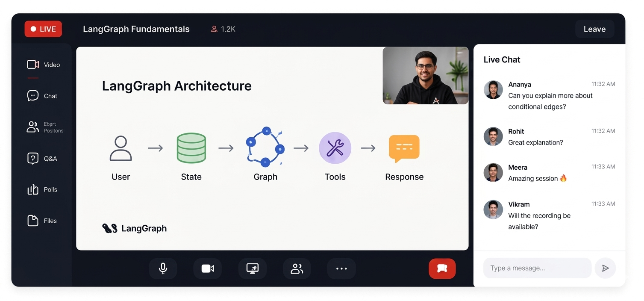
Task: Click Rohit's avatar in chat
Action: coord(493,137)
